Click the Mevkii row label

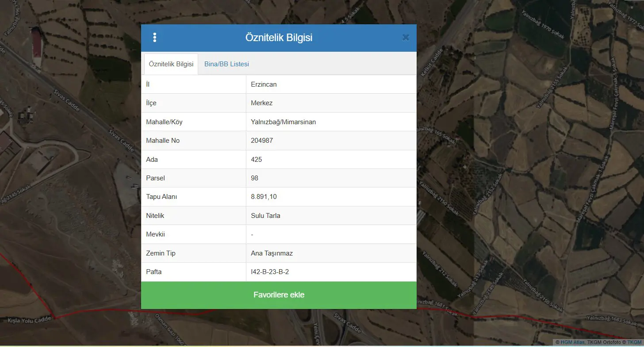[155, 234]
